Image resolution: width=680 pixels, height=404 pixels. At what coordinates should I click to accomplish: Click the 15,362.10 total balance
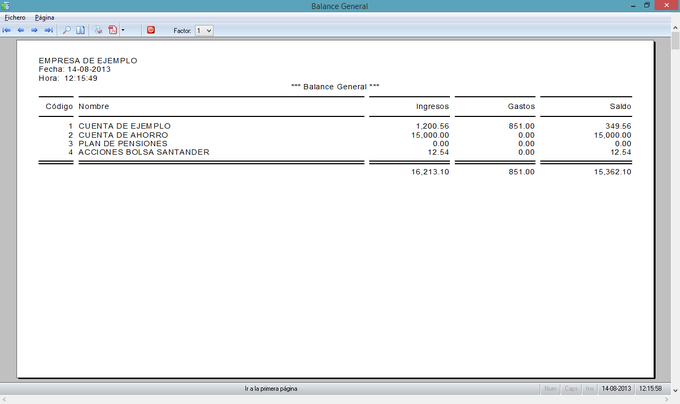613,172
